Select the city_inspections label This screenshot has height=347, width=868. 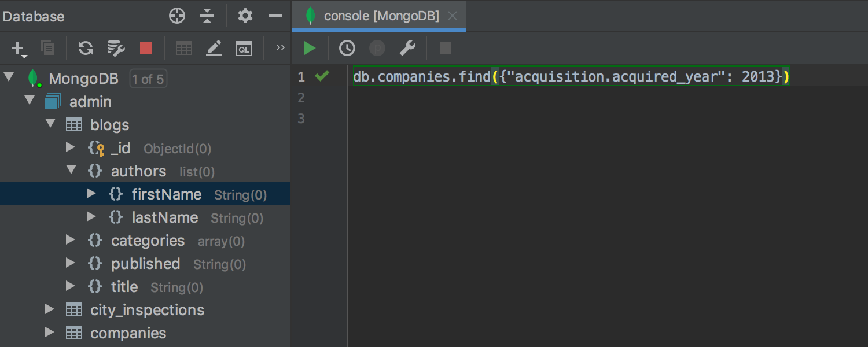click(x=148, y=311)
